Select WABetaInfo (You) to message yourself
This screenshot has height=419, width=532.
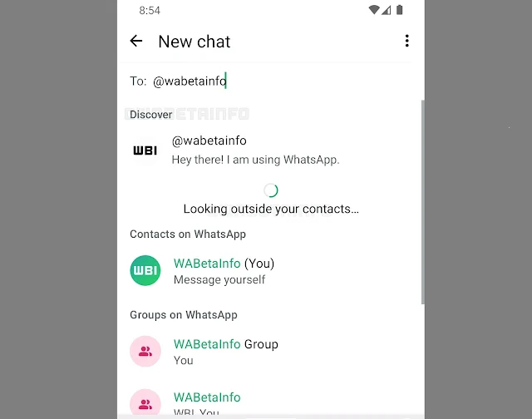[271, 271]
